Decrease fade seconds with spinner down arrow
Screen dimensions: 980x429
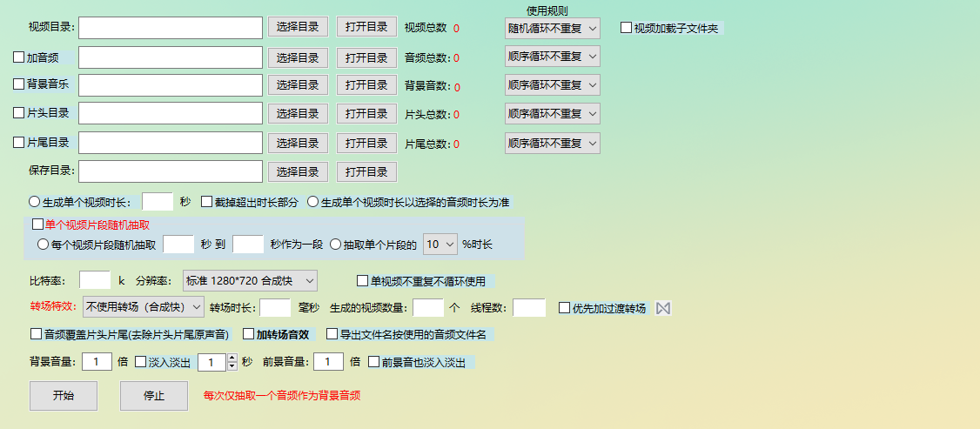(x=232, y=366)
